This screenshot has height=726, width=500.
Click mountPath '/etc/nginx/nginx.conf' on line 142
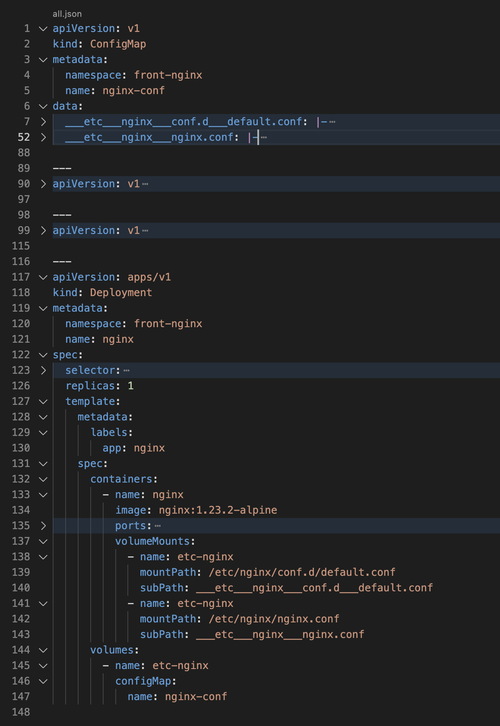274,619
